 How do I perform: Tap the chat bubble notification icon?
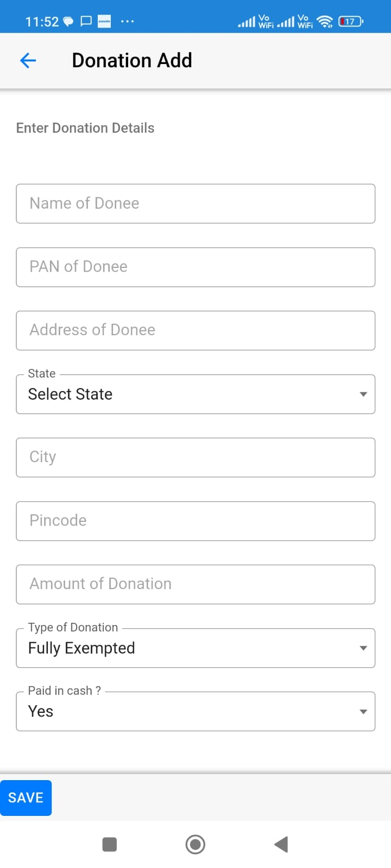tap(68, 22)
